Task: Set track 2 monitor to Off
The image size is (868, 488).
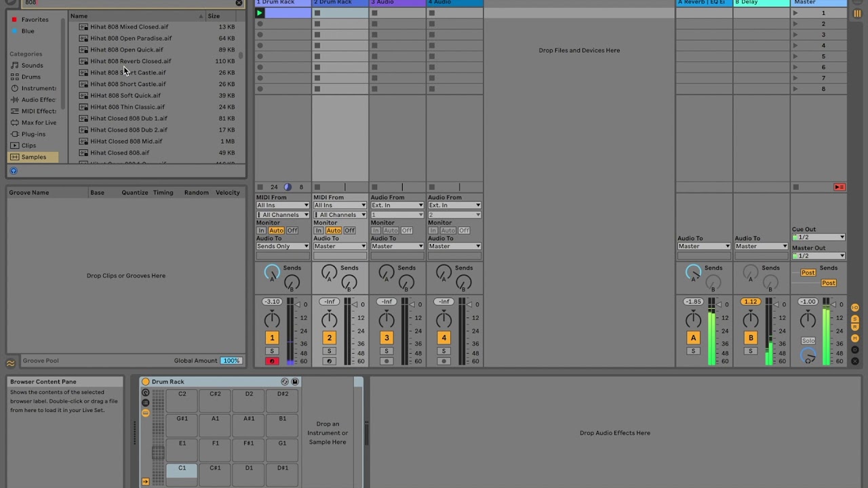Action: (x=349, y=230)
